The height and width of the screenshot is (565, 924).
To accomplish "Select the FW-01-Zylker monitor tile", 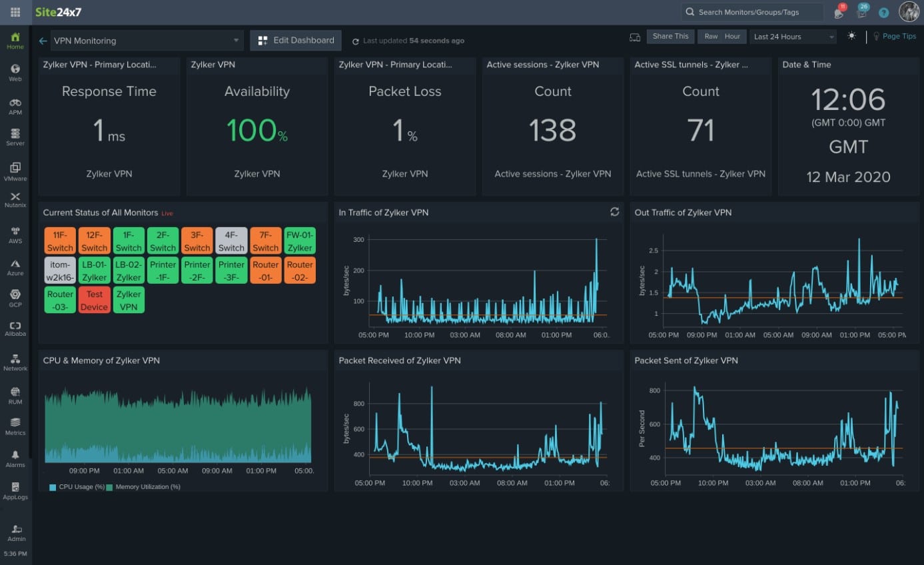I will (x=300, y=241).
